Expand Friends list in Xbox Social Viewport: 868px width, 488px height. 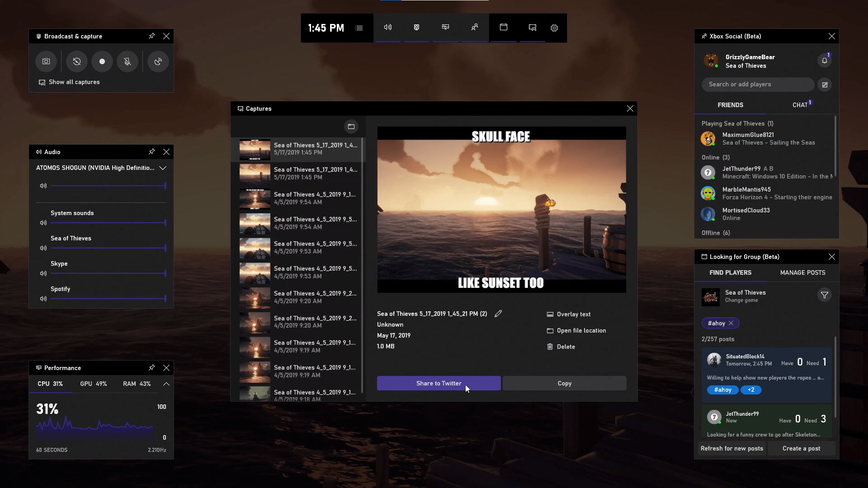730,104
